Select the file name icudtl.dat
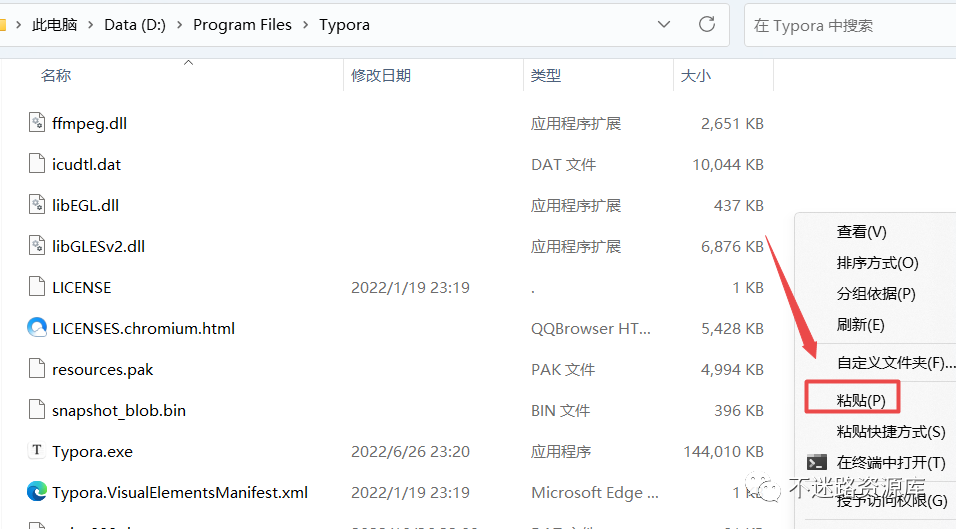Image resolution: width=956 pixels, height=529 pixels. coord(87,165)
